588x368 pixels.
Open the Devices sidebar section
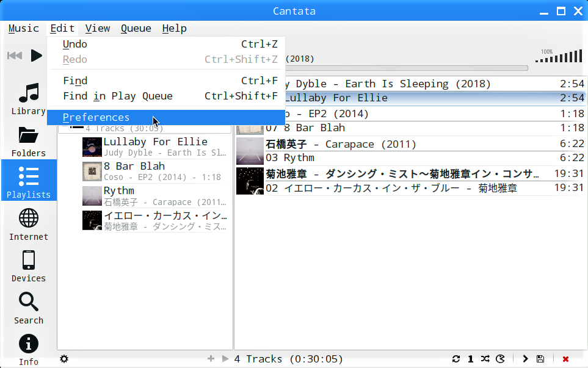pyautogui.click(x=29, y=267)
